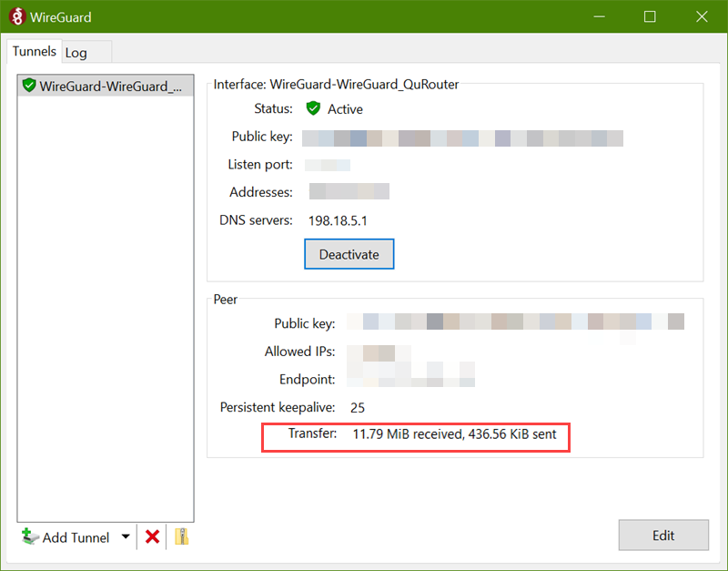
Task: Open Edit for the selected tunnel
Action: click(663, 535)
